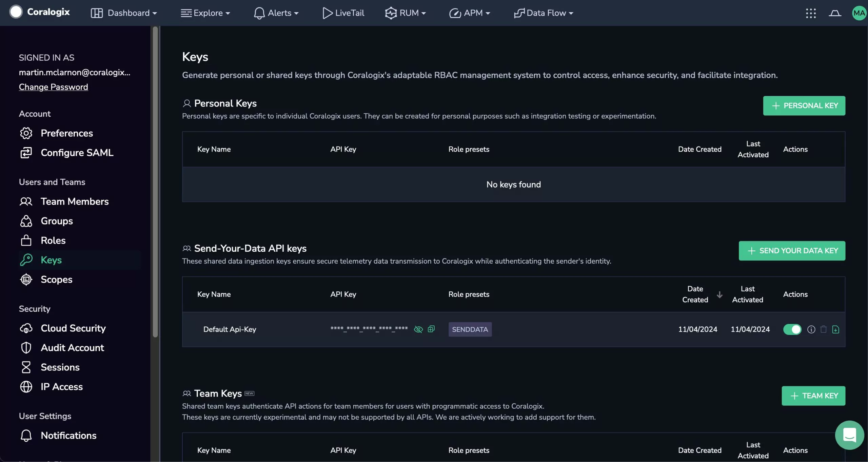This screenshot has height=462, width=868.
Task: Open the chat support bubble
Action: pos(849,435)
